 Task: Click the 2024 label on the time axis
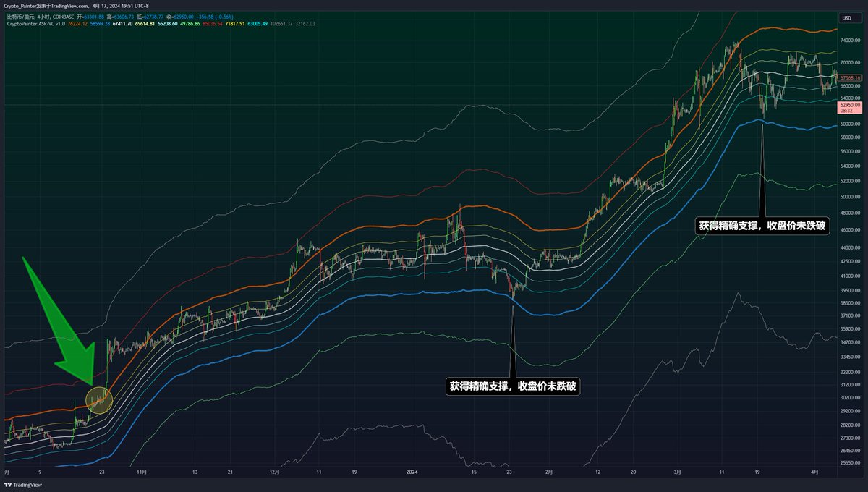[412, 472]
